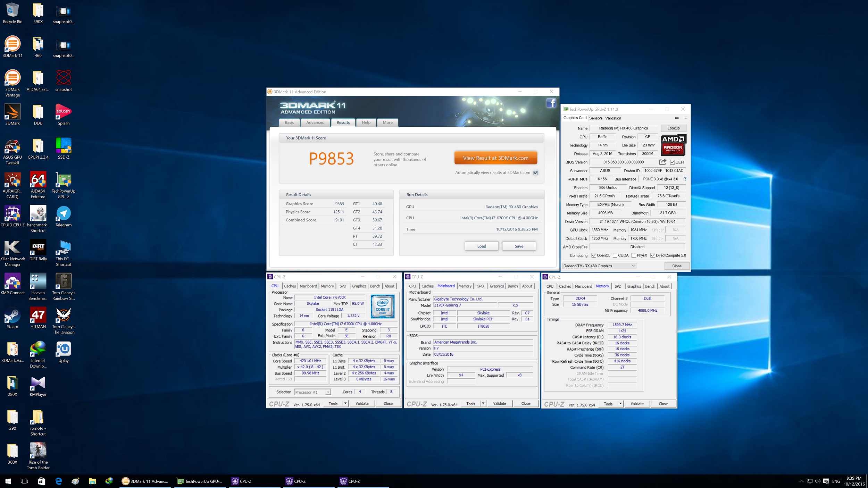Open File Explorer from the taskbar
The width and height of the screenshot is (868, 488).
click(92, 481)
